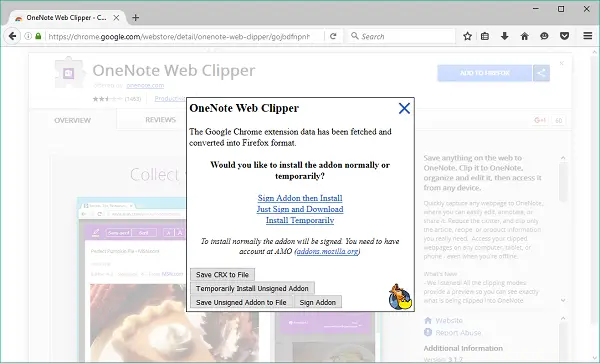Select the OneNote Web Clipper browser tab
Image resolution: width=600 pixels, height=363 pixels.
[x=67, y=18]
